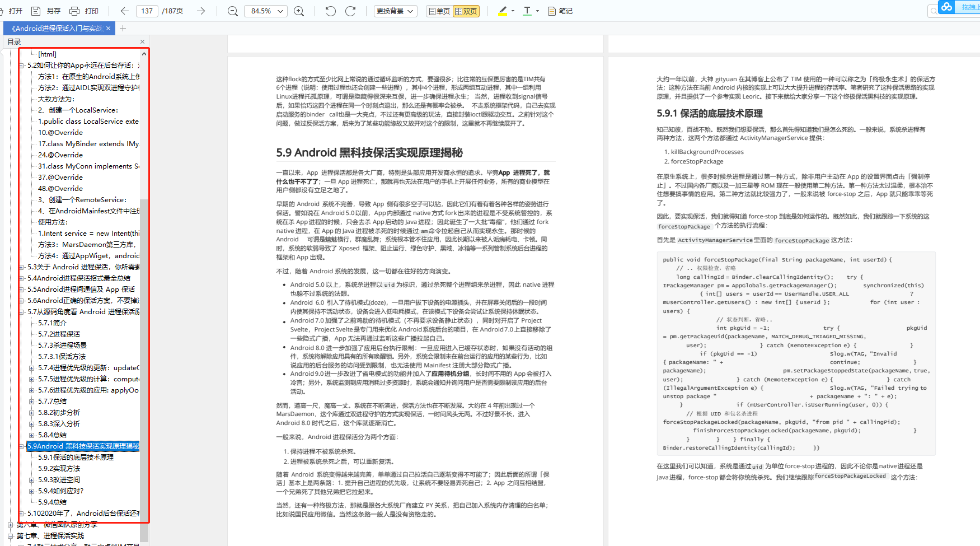Open outline item 5.7.3杀进程场景
This screenshot has height=546, width=980.
pos(62,346)
